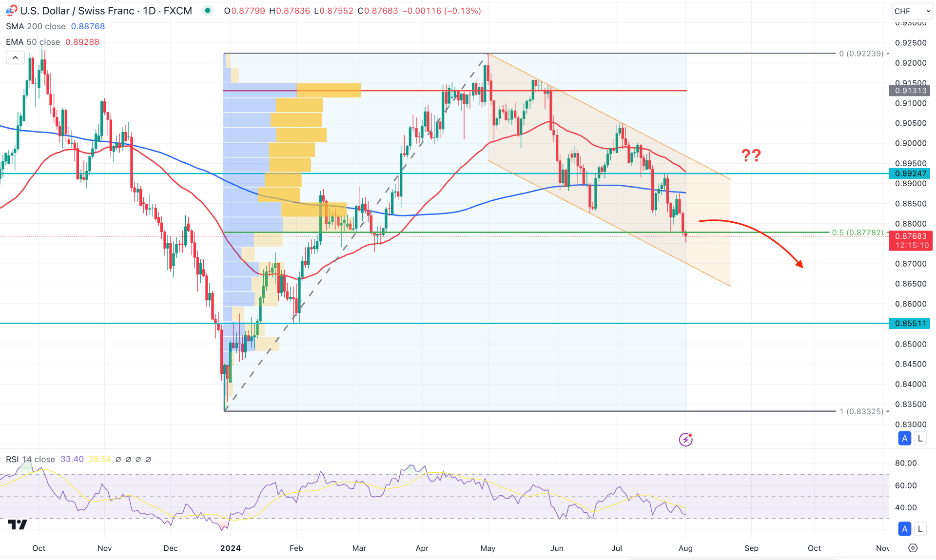Open the CHF currency dropdown

pos(912,11)
